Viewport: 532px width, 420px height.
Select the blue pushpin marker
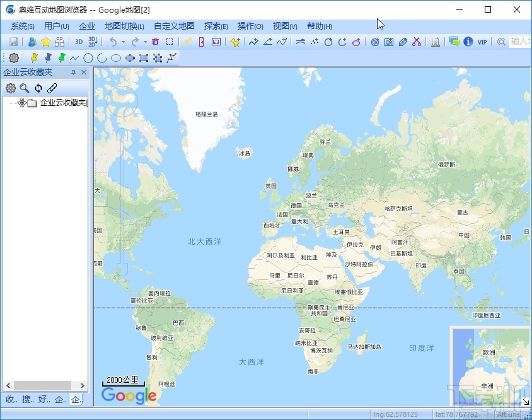pos(47,58)
